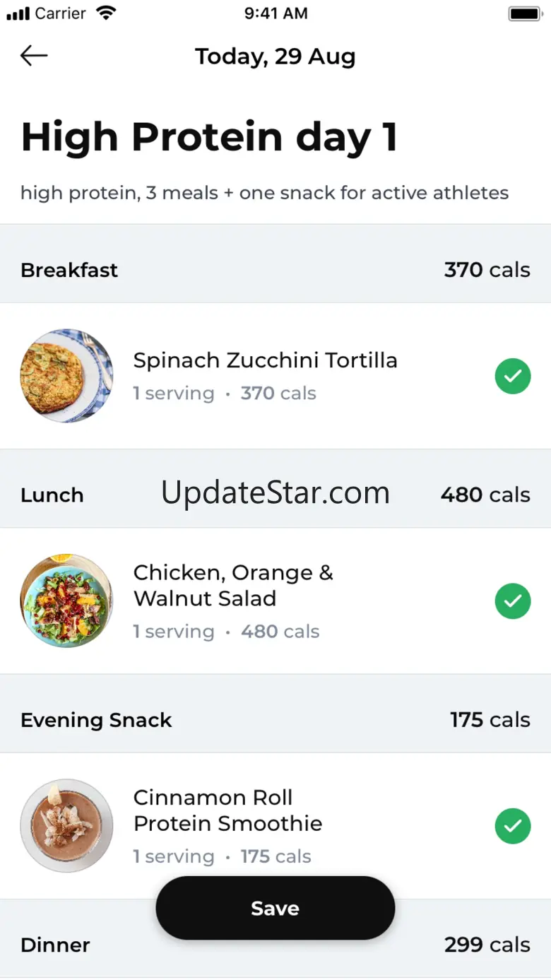
Task: Click the Save button
Action: (x=275, y=908)
